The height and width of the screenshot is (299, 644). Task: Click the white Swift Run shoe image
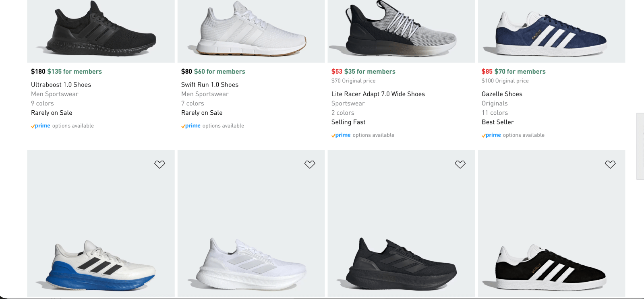coord(251,30)
